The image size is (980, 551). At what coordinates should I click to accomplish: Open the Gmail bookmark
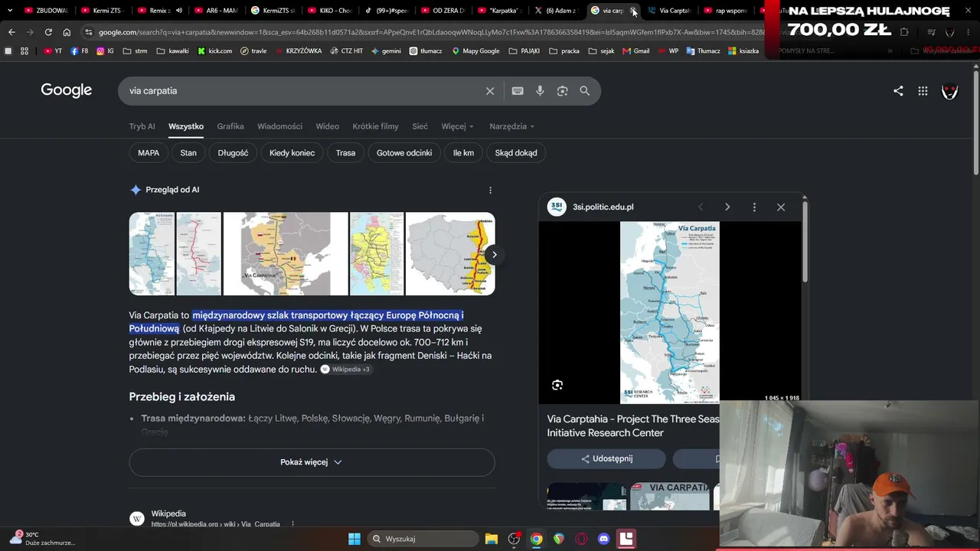coord(636,51)
